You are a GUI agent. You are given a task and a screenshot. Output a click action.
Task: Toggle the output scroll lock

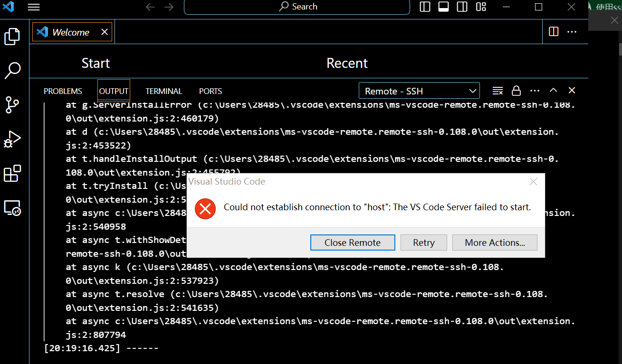(516, 91)
